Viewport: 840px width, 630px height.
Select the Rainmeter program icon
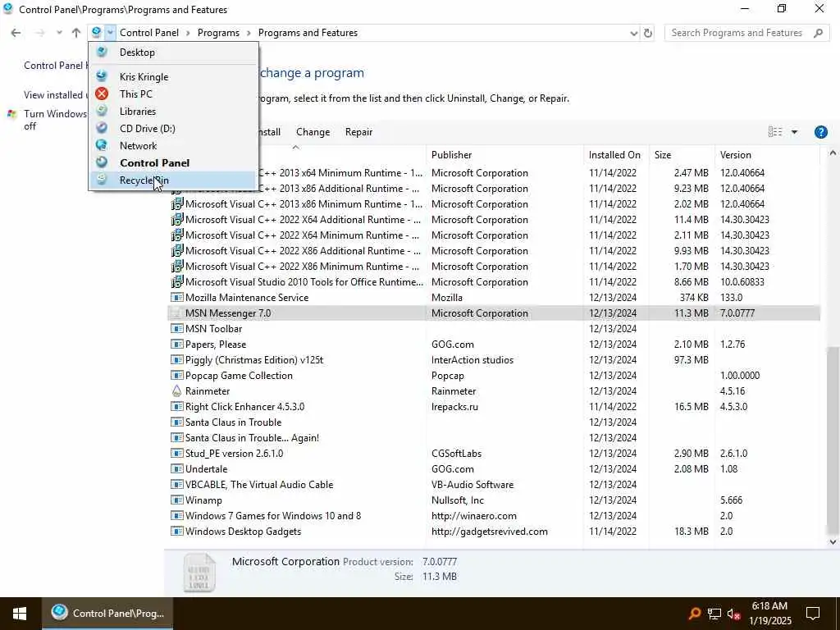(177, 391)
